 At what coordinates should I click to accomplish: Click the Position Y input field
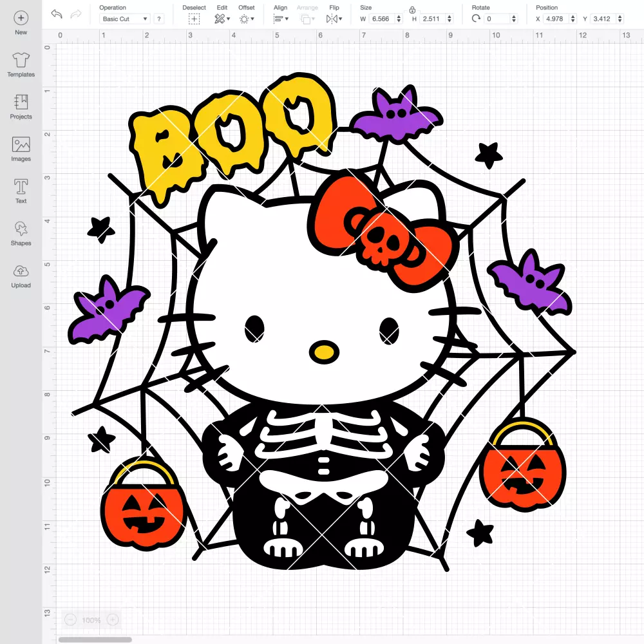[603, 19]
